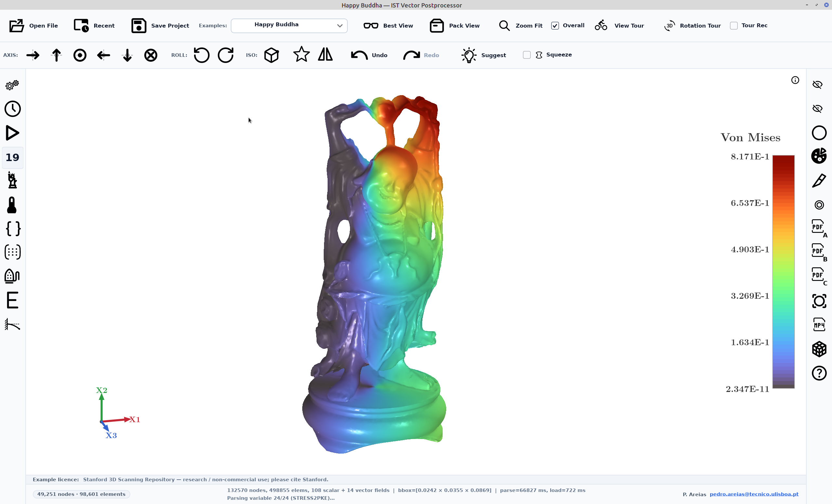Screen dimensions: 832x504
Task: Click the concentric circles target icon
Action: (x=819, y=205)
